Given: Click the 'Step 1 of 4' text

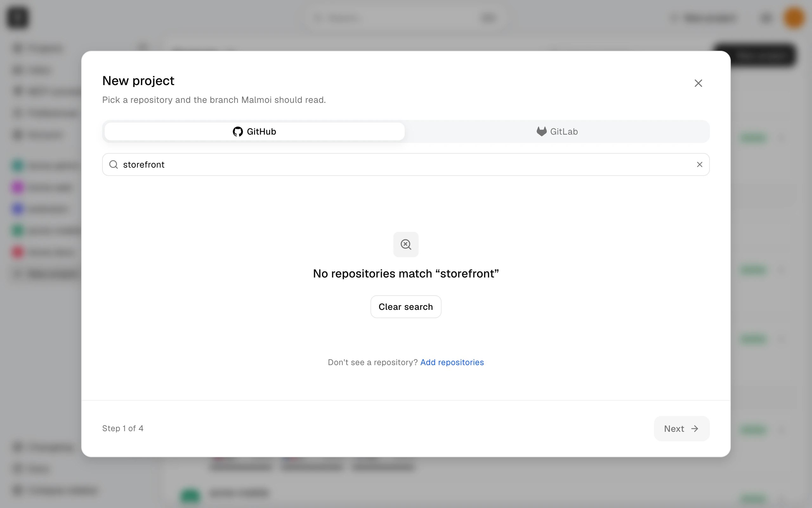Looking at the screenshot, I should point(123,428).
